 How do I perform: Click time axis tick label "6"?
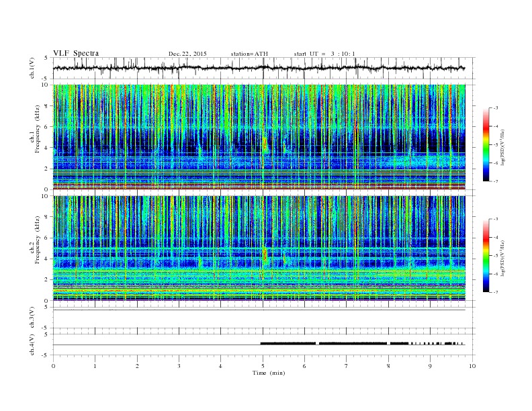[x=304, y=366]
